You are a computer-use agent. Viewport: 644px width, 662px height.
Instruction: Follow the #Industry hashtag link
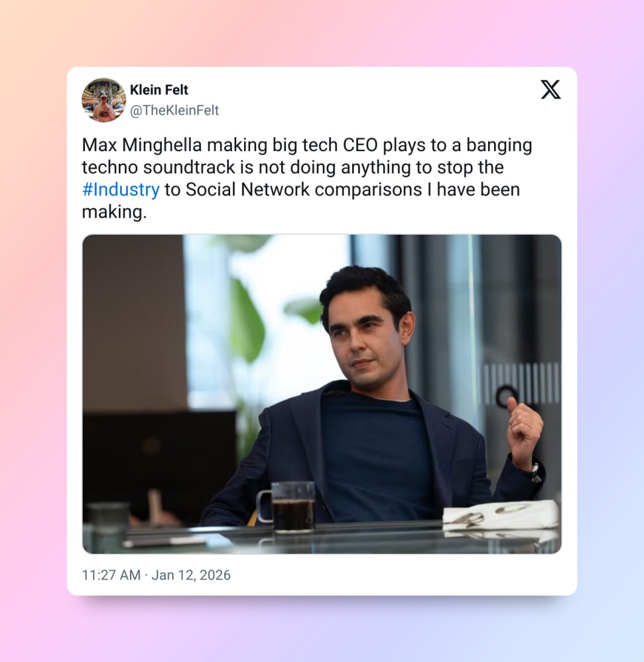(x=121, y=190)
